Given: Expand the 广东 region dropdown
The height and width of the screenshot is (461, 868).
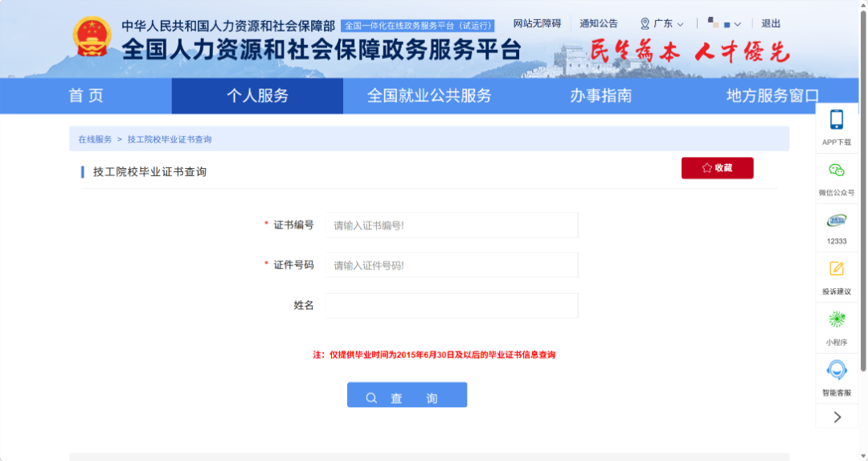Looking at the screenshot, I should [x=680, y=24].
